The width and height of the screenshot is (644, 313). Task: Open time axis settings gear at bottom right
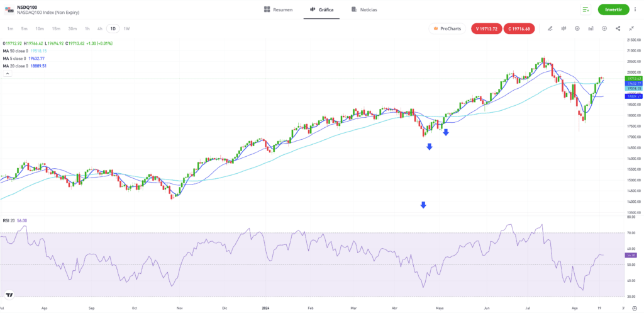[634, 308]
